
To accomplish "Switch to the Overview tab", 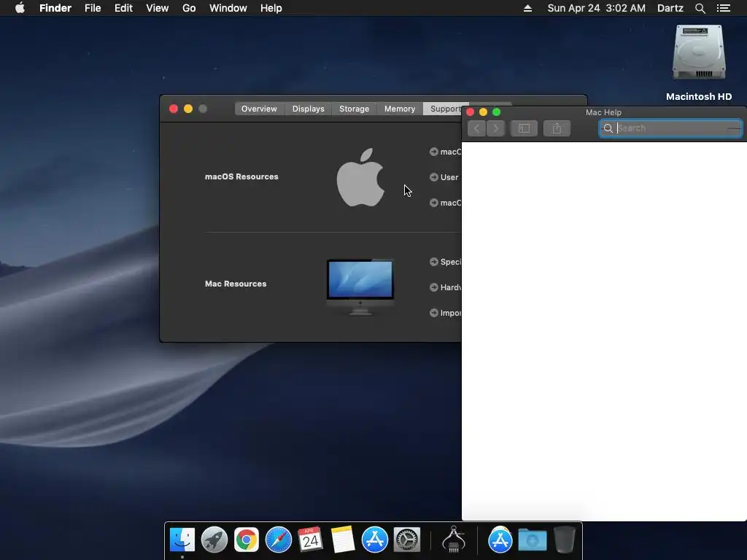I will (259, 109).
